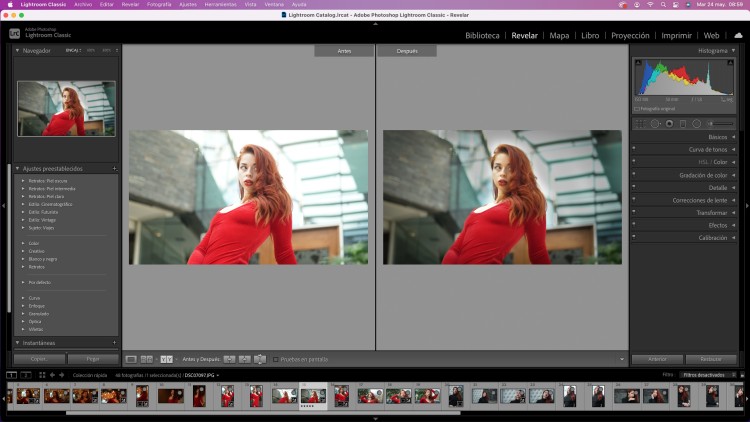Viewport: 750px width, 422px height.
Task: Collapse the Histograma panel
Action: pos(733,50)
